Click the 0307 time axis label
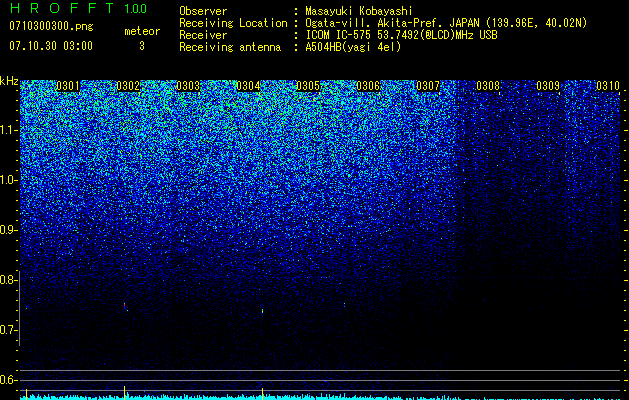The height and width of the screenshot is (400, 629). (428, 86)
